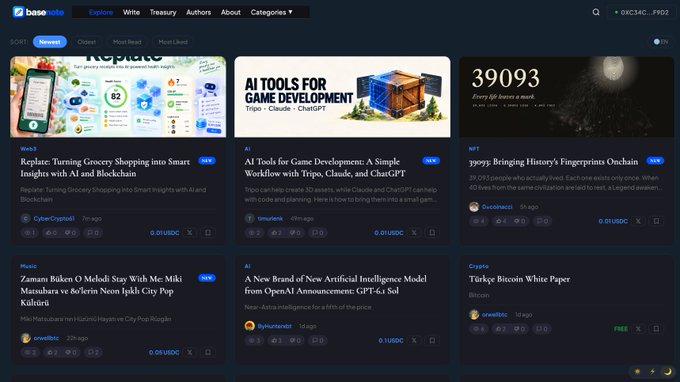The image size is (680, 382).
Task: Like the Türkçe Bitcoin White Paper
Action: tap(500, 329)
